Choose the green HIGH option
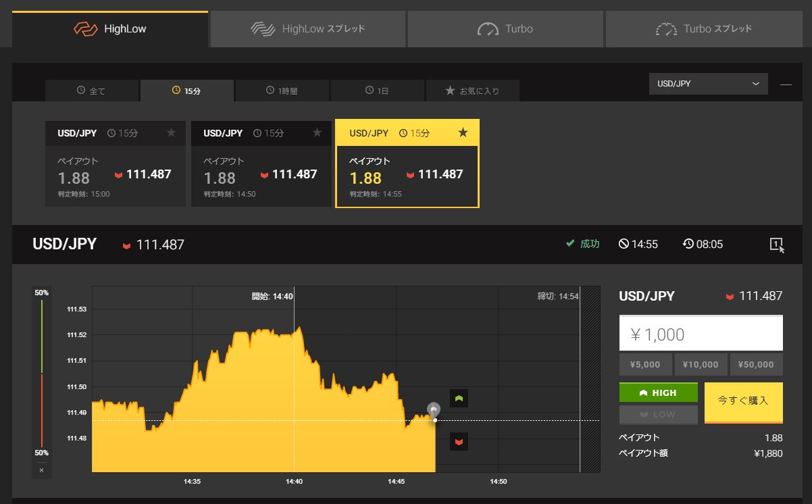 [658, 393]
